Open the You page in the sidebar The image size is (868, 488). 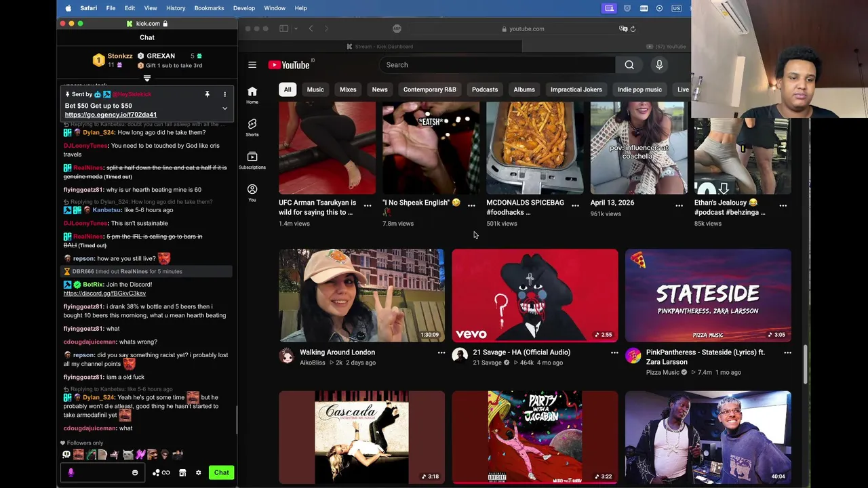click(x=252, y=192)
